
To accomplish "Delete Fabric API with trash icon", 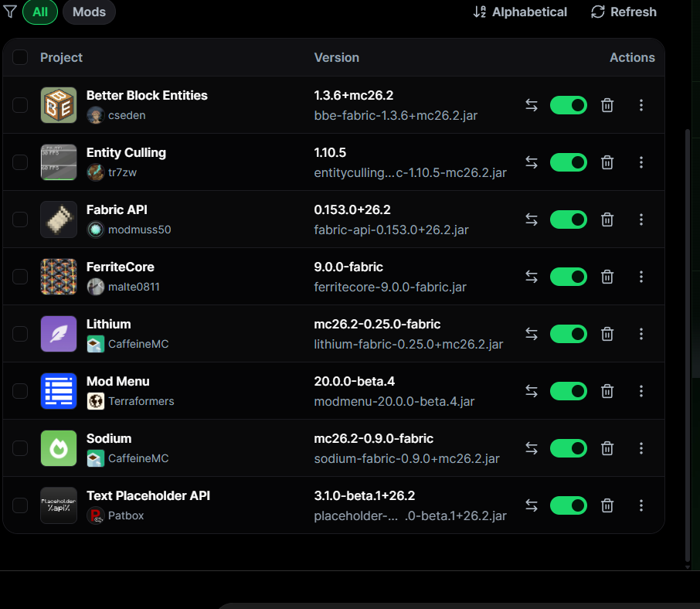I will (x=607, y=219).
